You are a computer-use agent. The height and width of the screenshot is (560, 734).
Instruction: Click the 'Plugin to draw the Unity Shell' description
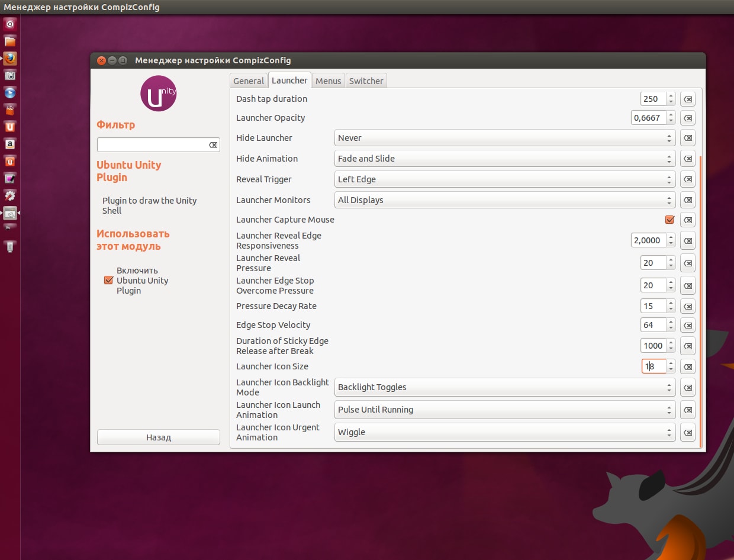point(149,205)
